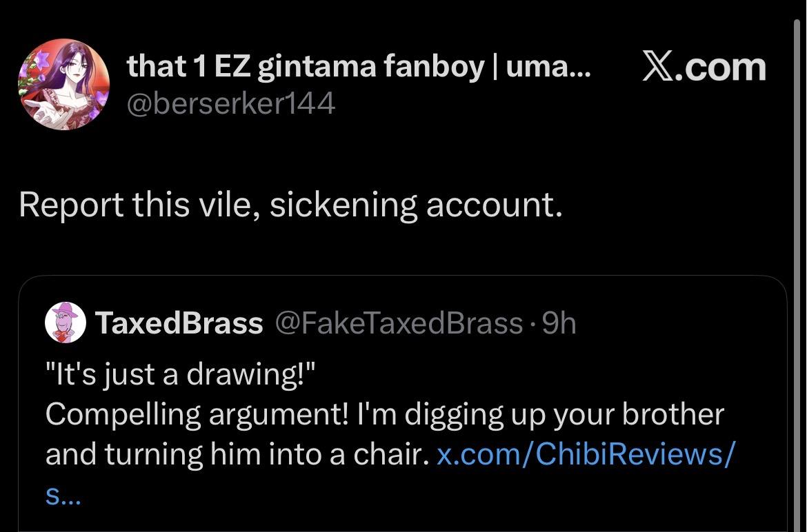The image size is (807, 532).
Task: Click the truncated 's...' link continuation
Action: pos(63,497)
